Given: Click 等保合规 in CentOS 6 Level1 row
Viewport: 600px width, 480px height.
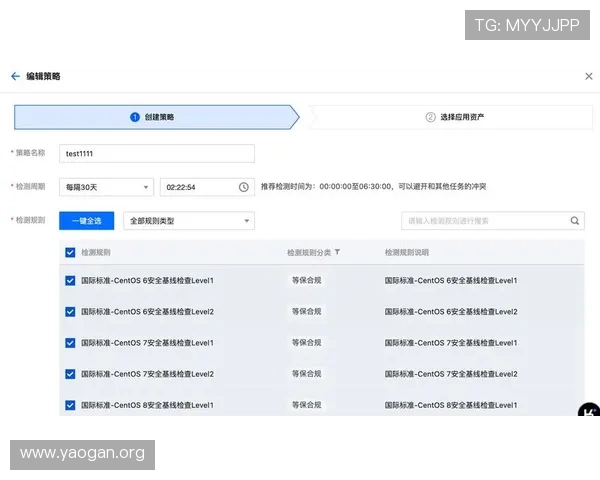Looking at the screenshot, I should tap(307, 280).
